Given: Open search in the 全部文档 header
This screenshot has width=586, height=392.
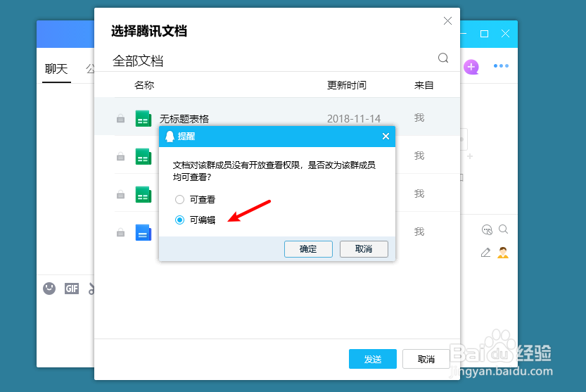Looking at the screenshot, I should pos(443,58).
